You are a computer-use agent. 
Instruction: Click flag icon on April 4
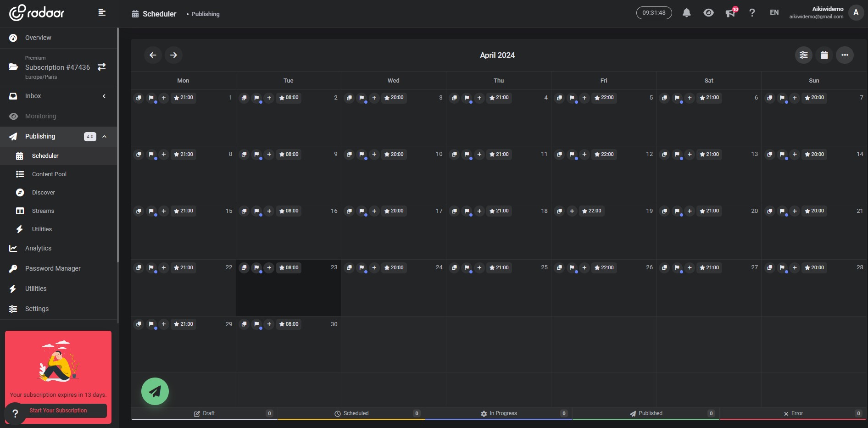(x=467, y=98)
